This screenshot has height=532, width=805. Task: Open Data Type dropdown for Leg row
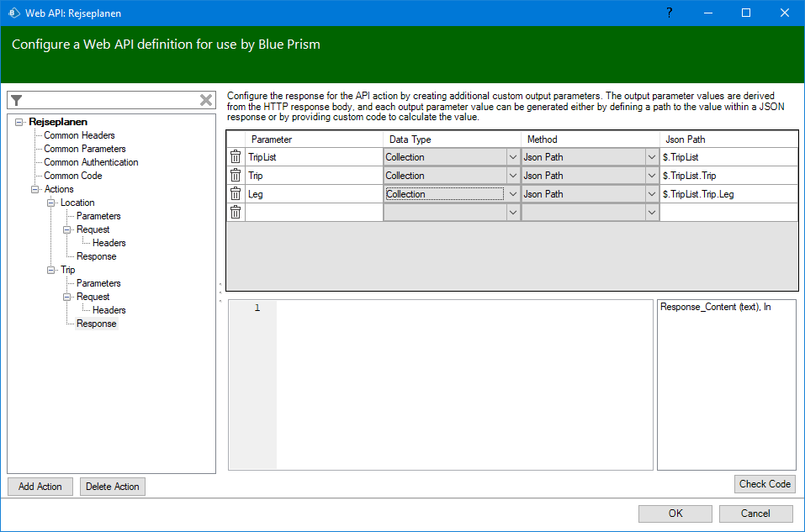(512, 193)
